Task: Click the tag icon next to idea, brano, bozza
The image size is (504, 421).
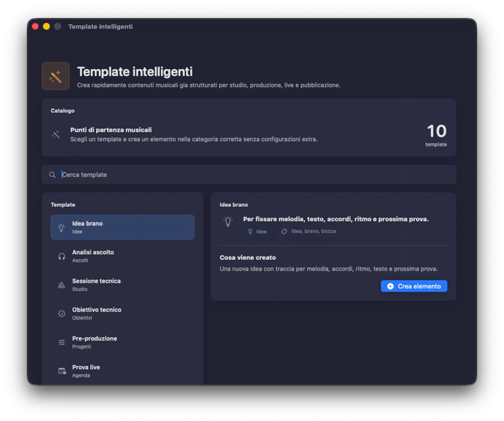Action: pos(284,232)
